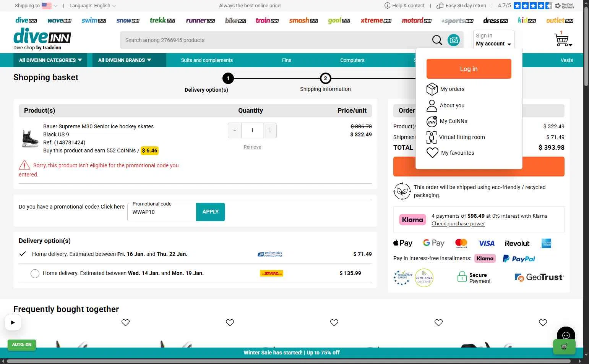589x364 pixels.
Task: Favourite the first recommended product heart
Action: tap(125, 323)
